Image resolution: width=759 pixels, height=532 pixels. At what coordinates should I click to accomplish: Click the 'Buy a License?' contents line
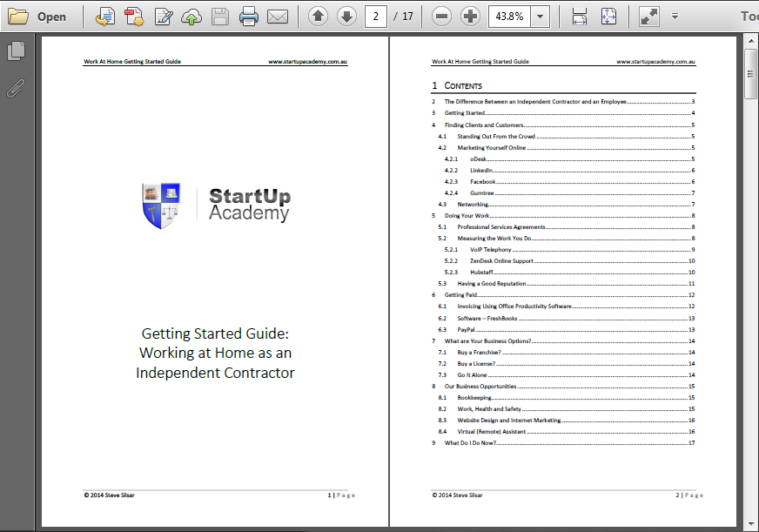(x=567, y=364)
